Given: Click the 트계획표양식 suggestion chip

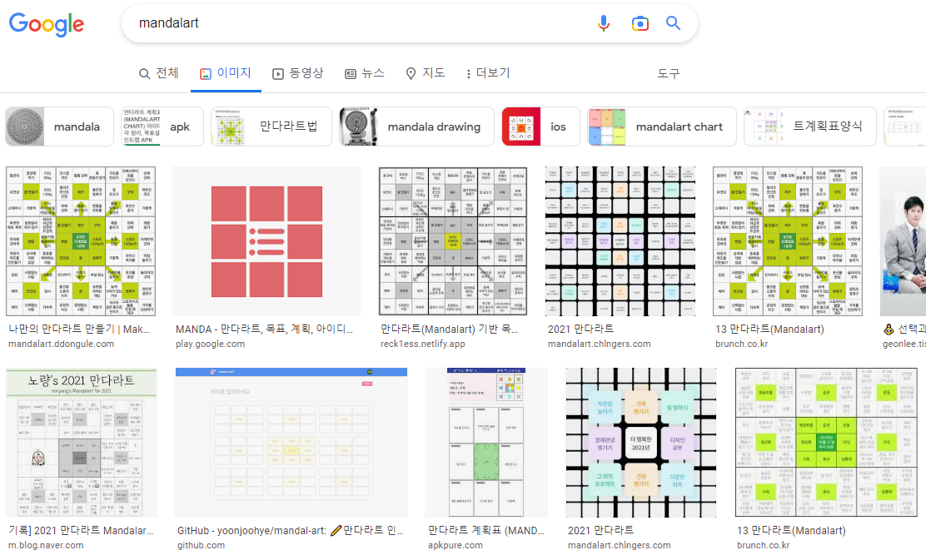Looking at the screenshot, I should [809, 126].
